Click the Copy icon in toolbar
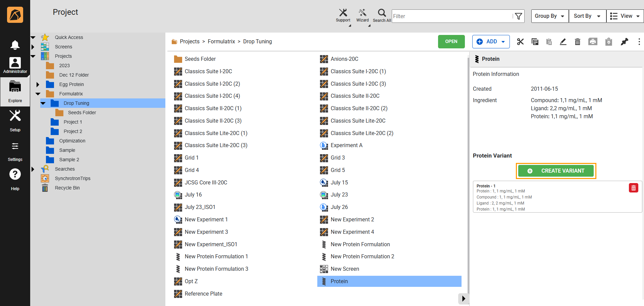The height and width of the screenshot is (306, 644). pyautogui.click(x=535, y=42)
